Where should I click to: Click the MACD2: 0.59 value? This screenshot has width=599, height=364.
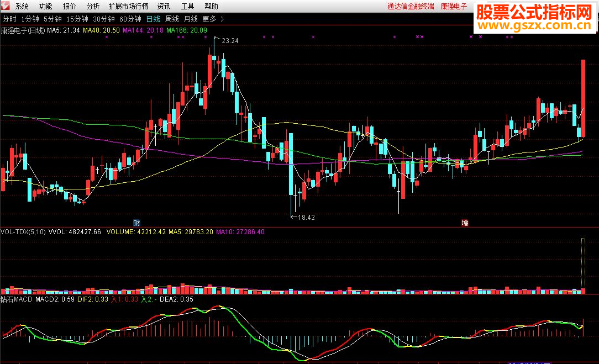(55, 299)
